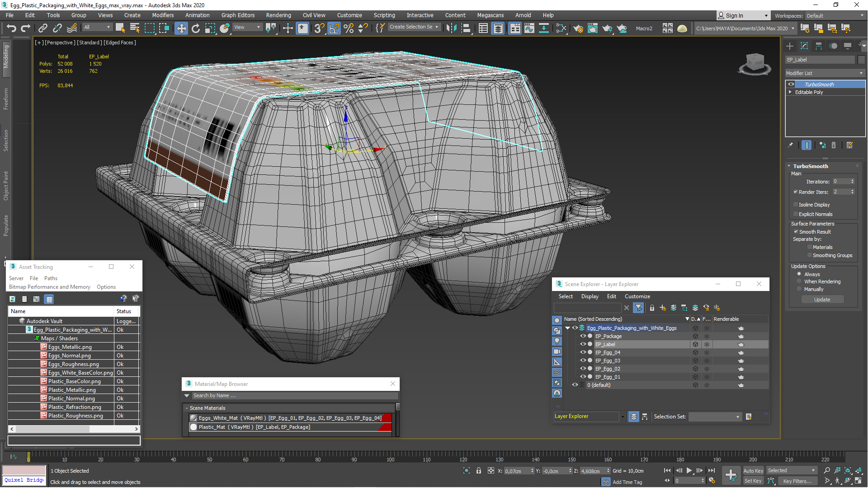Open the Scripting menu

tap(384, 15)
